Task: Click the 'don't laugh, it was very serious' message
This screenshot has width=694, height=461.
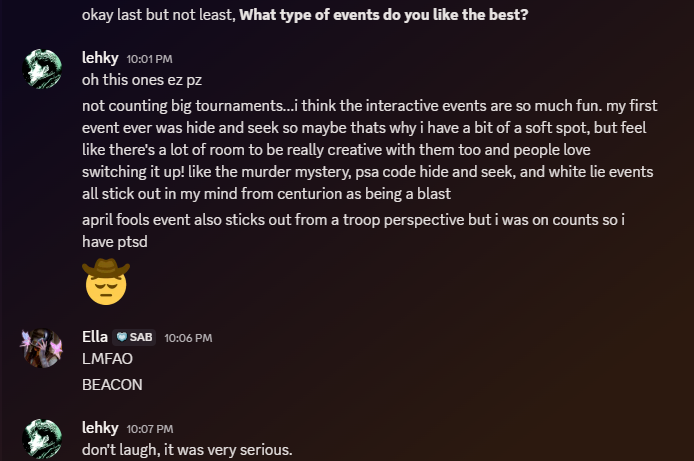Action: point(187,450)
